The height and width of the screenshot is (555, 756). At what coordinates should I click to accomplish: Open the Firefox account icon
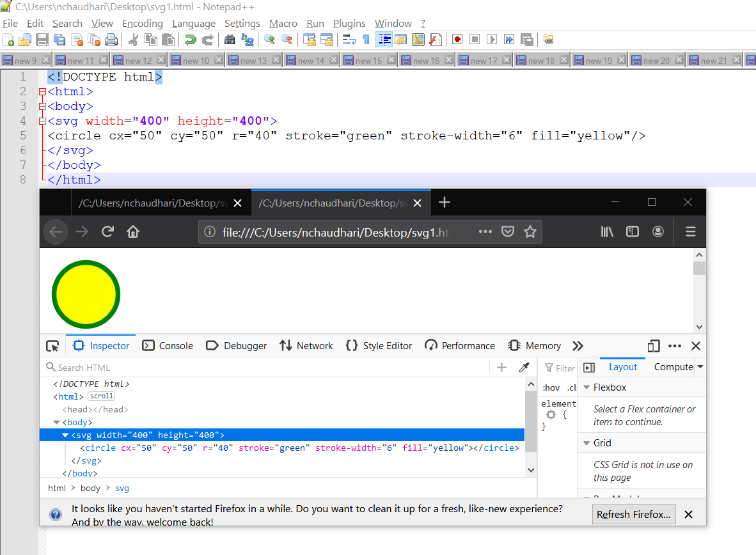pyautogui.click(x=658, y=232)
